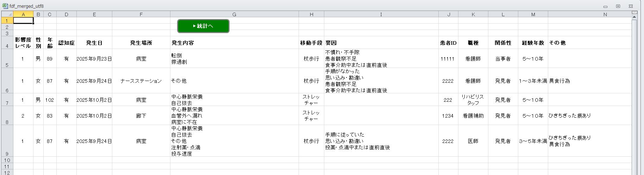Click the Excel workbook icon beside fdf_merged_utf8

pos(5,6)
